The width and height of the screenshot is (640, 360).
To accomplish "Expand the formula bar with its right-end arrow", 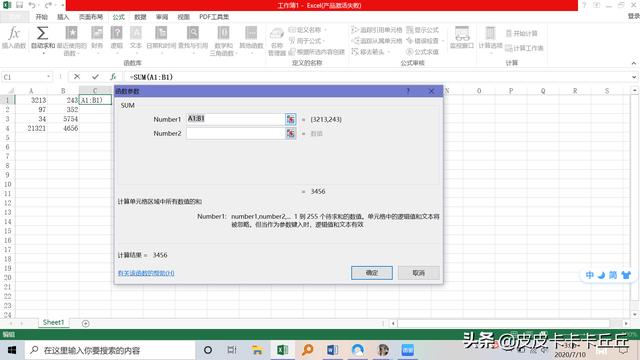I will (x=634, y=77).
